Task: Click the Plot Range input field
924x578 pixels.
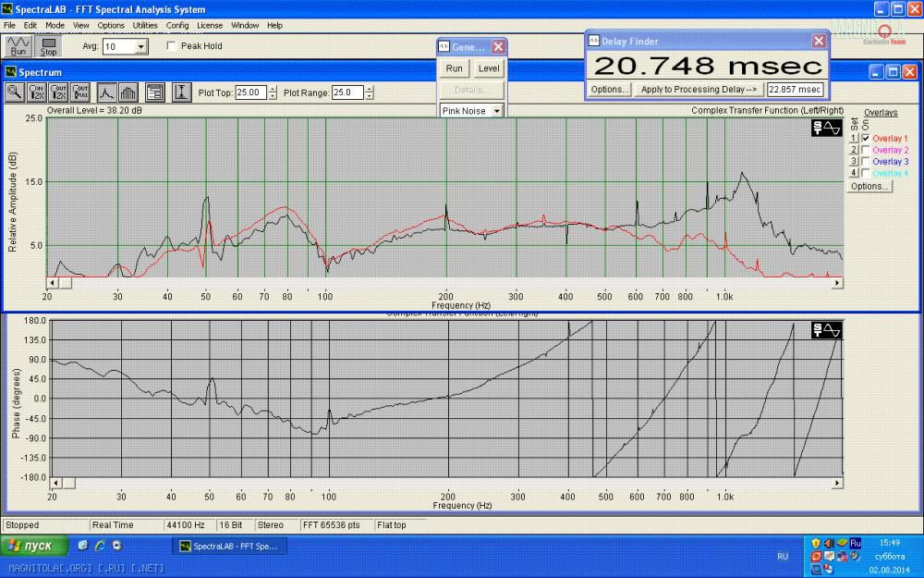Action: pos(347,92)
